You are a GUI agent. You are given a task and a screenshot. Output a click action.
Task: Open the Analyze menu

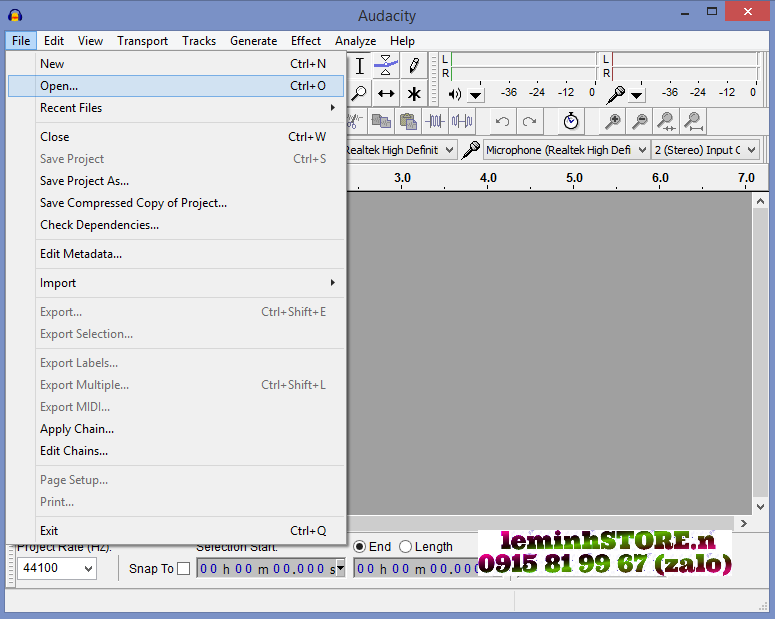click(x=355, y=41)
